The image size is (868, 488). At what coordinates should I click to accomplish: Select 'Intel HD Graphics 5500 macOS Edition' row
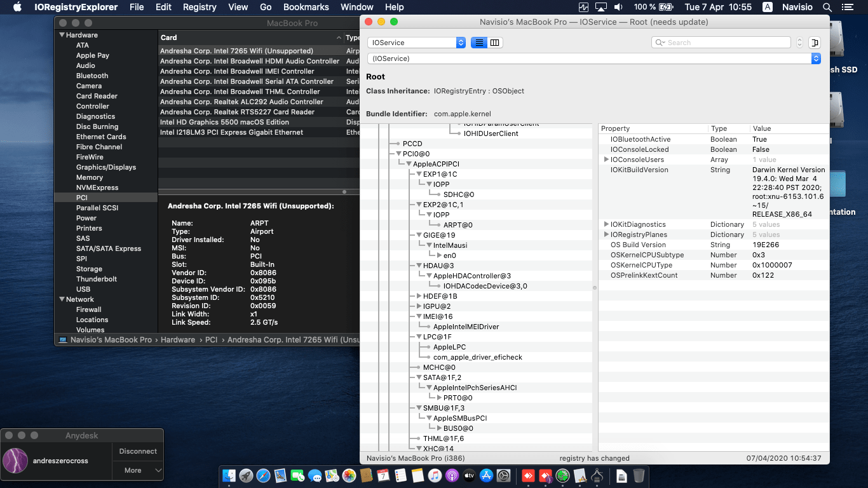[259, 122]
